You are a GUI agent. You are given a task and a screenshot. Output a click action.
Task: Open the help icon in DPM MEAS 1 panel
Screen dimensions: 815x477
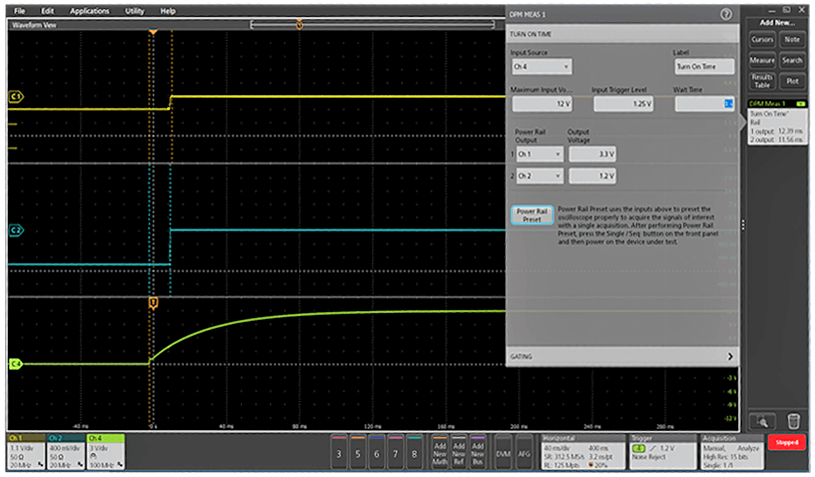(x=726, y=15)
